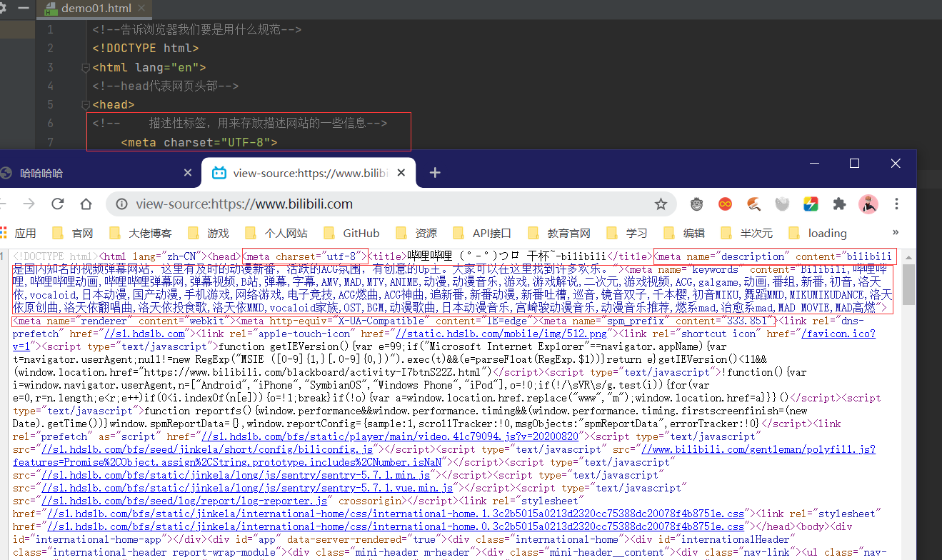This screenshot has width=942, height=560.
Task: Open the sentry-5.7.1.vue.min.js source link
Action: [247, 488]
